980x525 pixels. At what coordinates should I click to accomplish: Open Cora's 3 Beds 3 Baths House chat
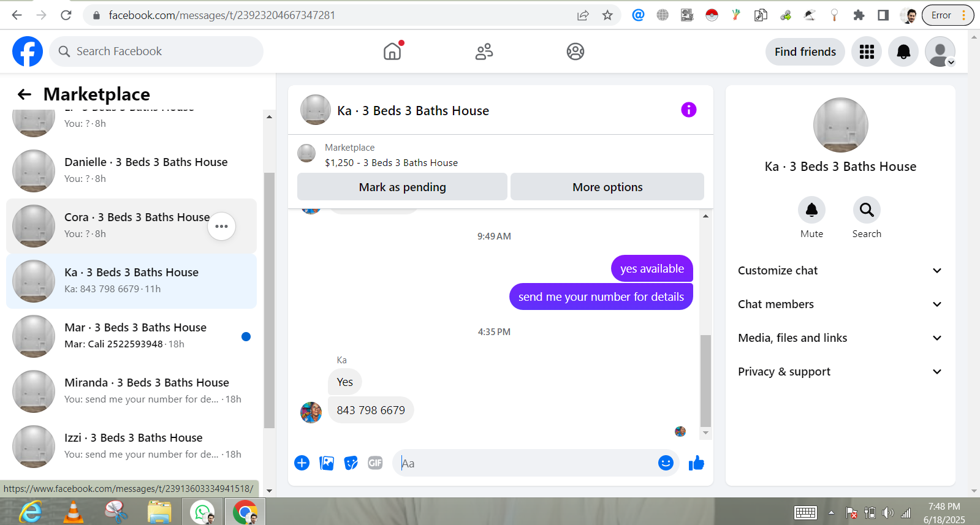131,226
